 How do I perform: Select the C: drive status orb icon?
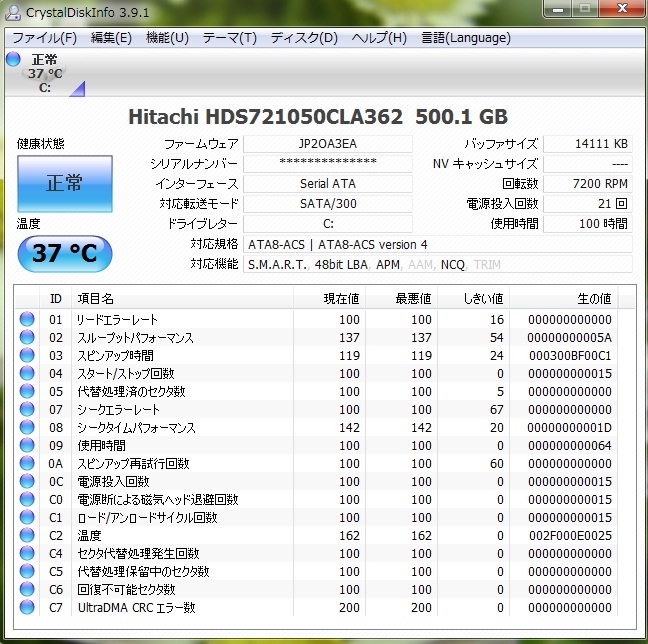point(13,59)
